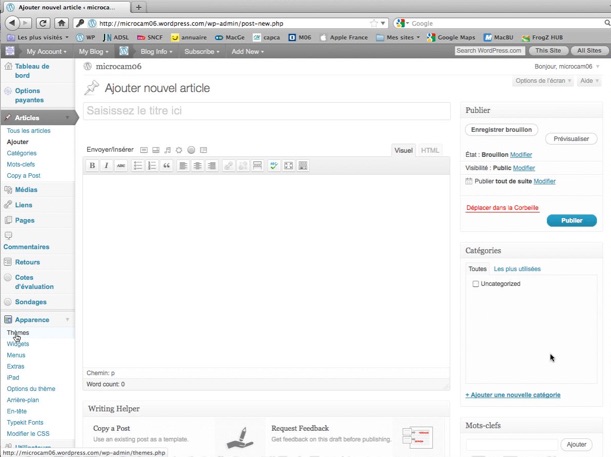
Task: Add a video via the second upload icon
Action: [156, 150]
